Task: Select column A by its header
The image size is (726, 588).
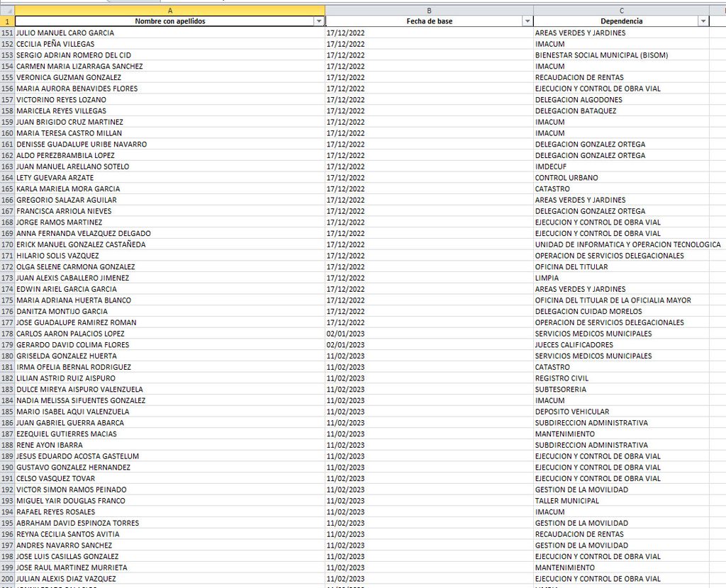Action: point(170,10)
